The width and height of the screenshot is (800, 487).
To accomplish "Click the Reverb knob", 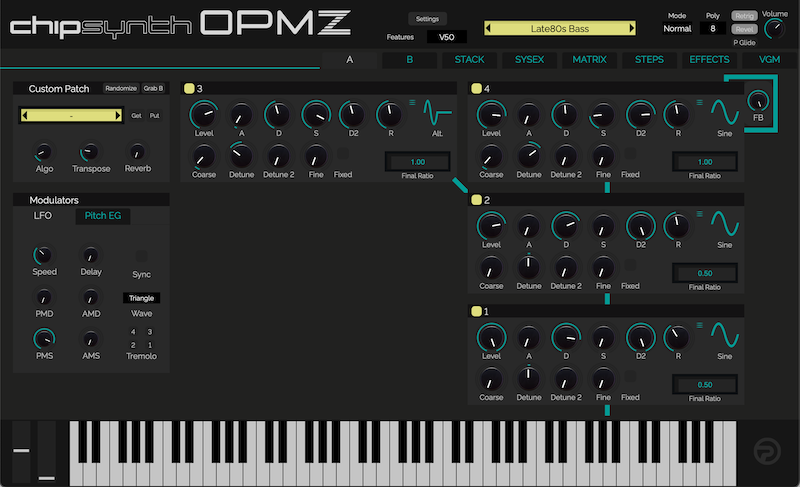I will tap(137, 152).
